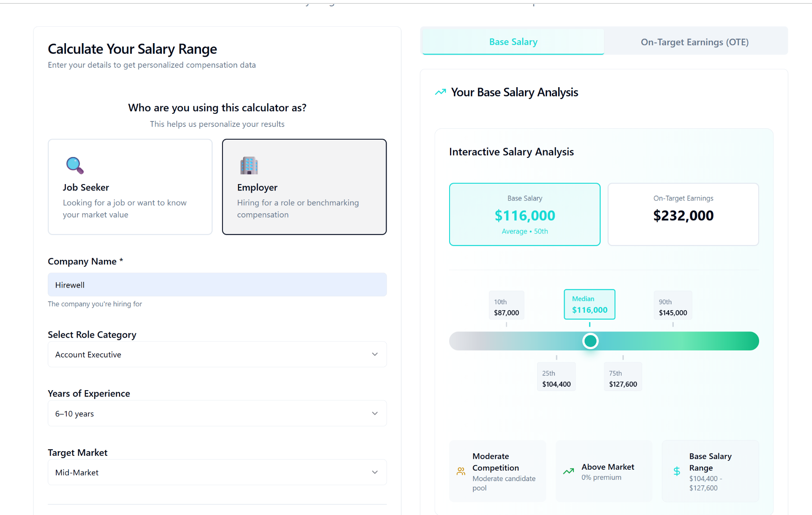Image resolution: width=812 pixels, height=515 pixels.
Task: Select the Job Seeker option
Action: tap(130, 187)
